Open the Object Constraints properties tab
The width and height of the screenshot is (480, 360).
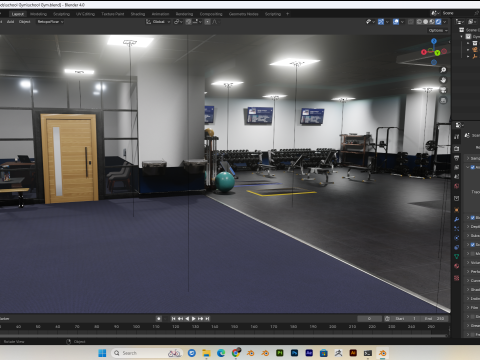tap(457, 247)
